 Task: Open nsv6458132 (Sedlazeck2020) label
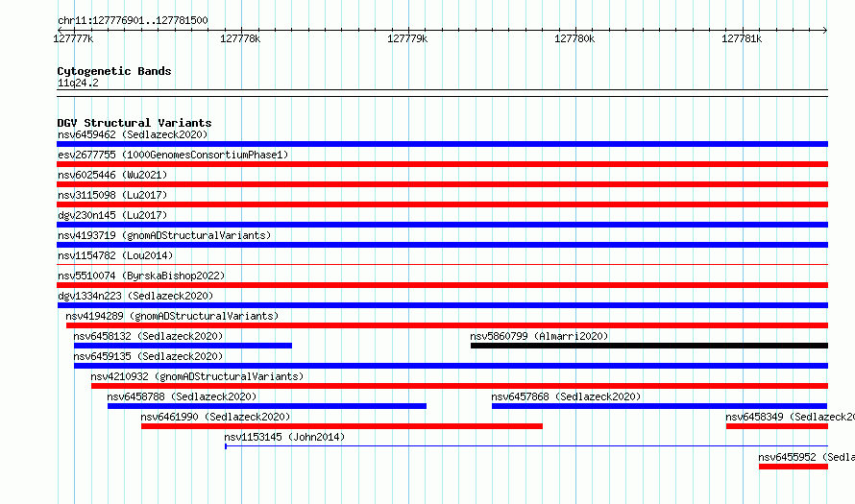pos(148,336)
